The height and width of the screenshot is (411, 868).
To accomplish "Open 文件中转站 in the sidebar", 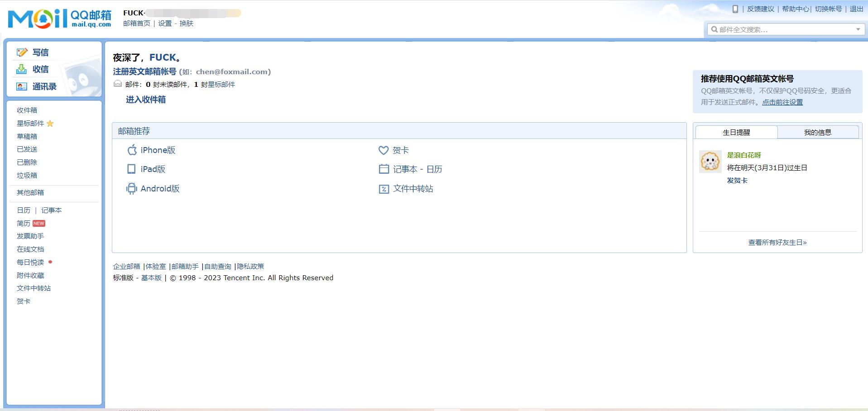I will pos(34,288).
